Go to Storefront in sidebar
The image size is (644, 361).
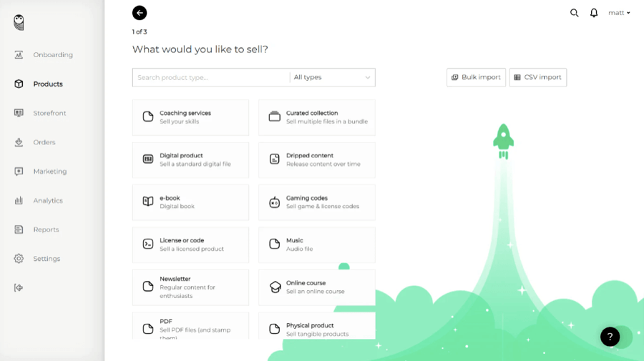pos(49,113)
